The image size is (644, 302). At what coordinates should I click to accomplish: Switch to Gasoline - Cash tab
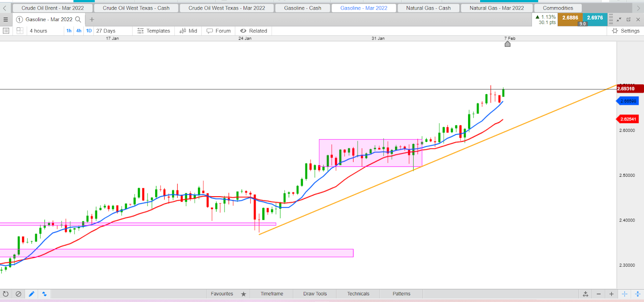point(303,8)
